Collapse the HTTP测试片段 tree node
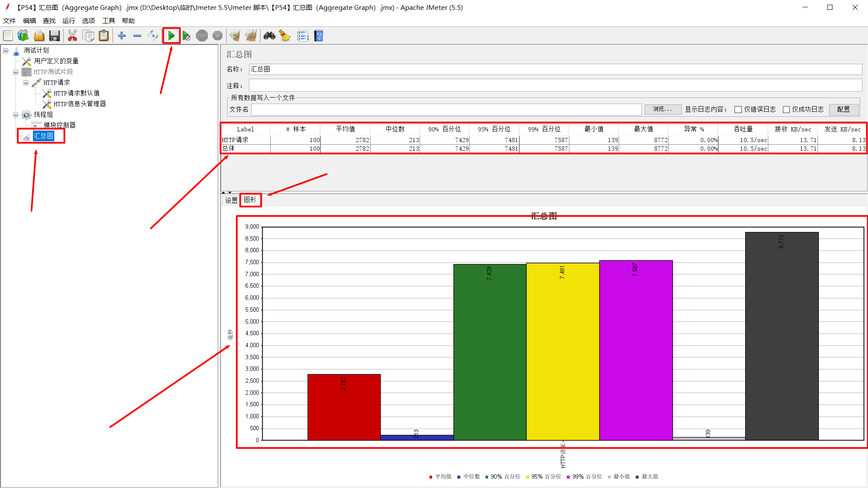This screenshot has width=868, height=488. pos(16,72)
